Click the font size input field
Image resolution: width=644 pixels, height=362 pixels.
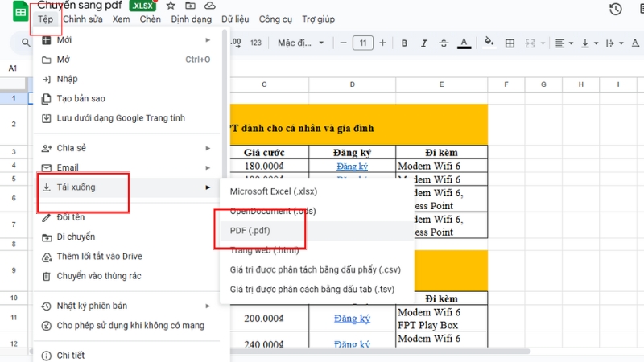363,43
